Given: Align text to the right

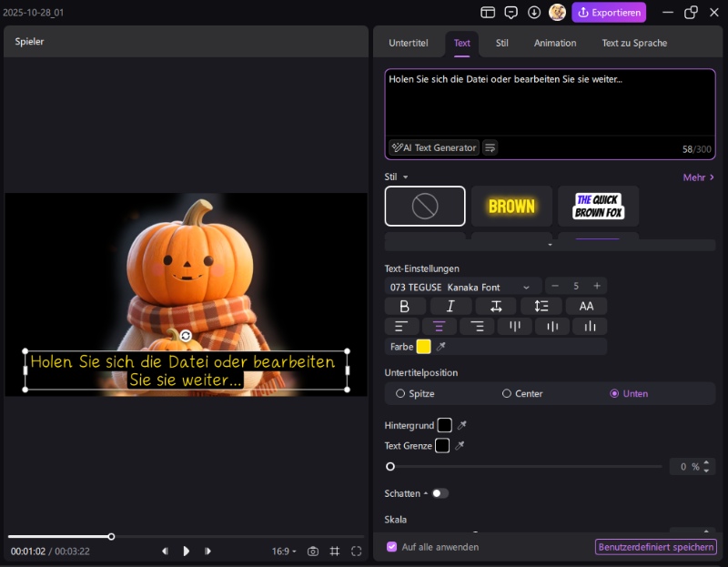Looking at the screenshot, I should pyautogui.click(x=476, y=327).
